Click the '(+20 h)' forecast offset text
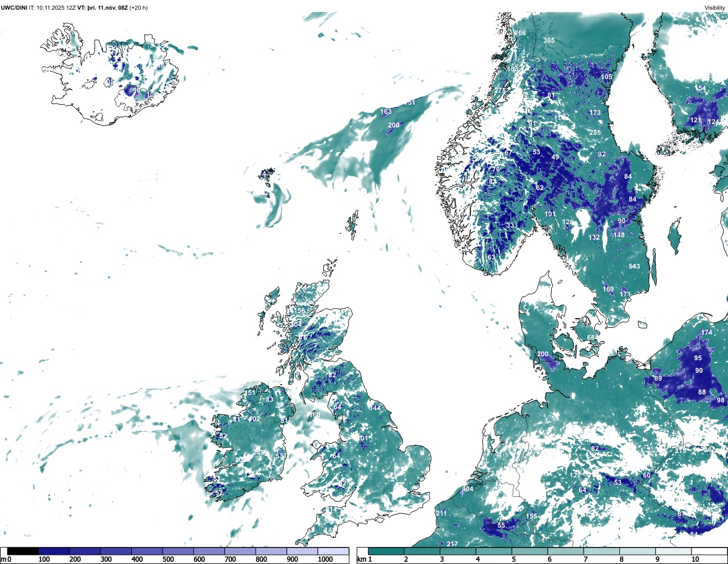 pyautogui.click(x=139, y=8)
